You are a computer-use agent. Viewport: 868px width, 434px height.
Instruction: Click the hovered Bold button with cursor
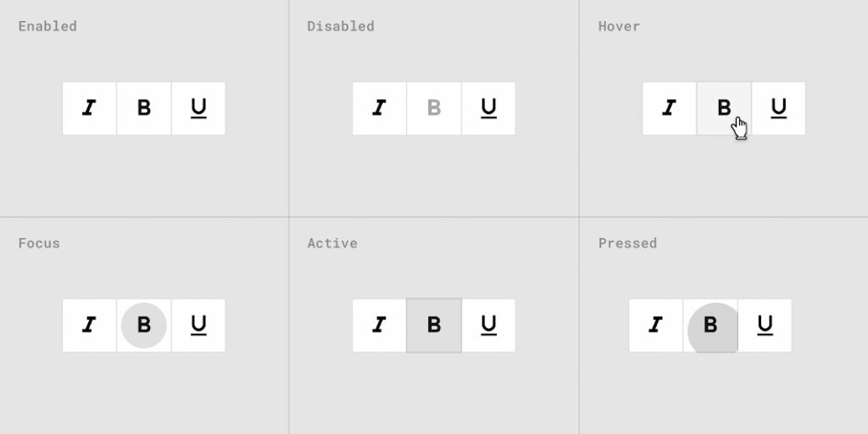click(x=724, y=108)
